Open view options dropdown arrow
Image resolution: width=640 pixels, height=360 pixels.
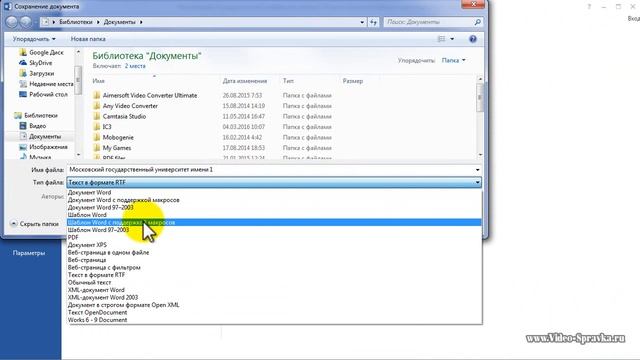point(452,39)
